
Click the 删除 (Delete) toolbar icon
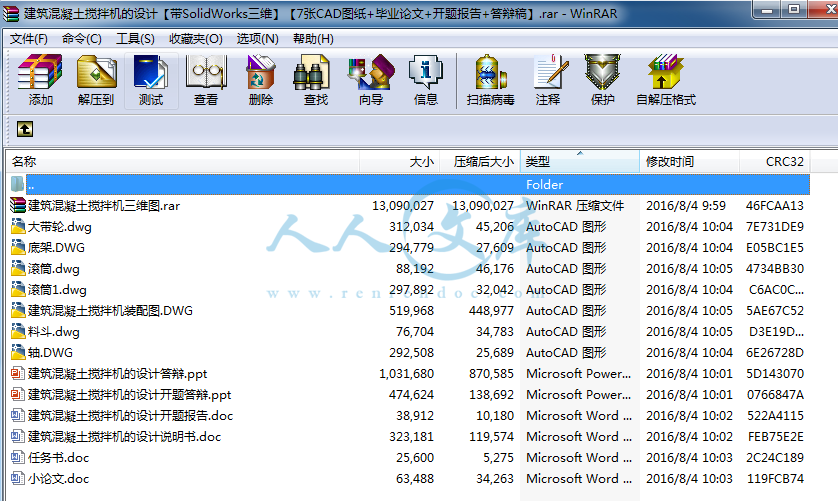pyautogui.click(x=261, y=71)
